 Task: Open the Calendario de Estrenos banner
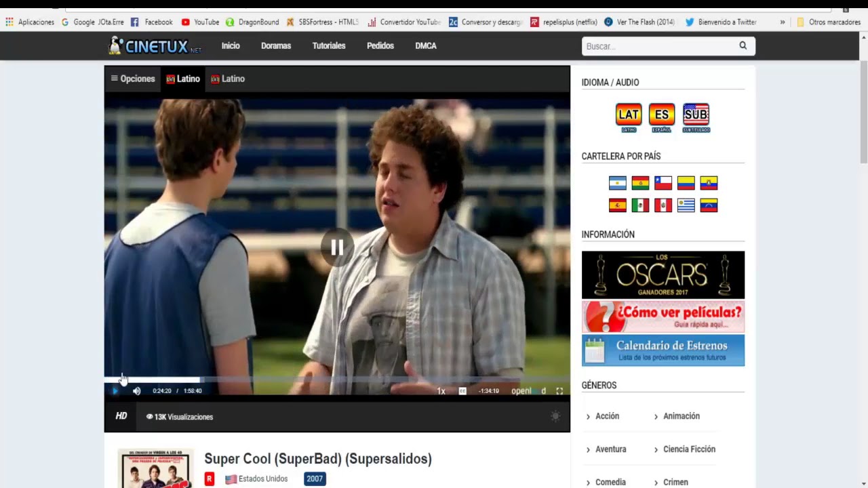[x=663, y=350]
